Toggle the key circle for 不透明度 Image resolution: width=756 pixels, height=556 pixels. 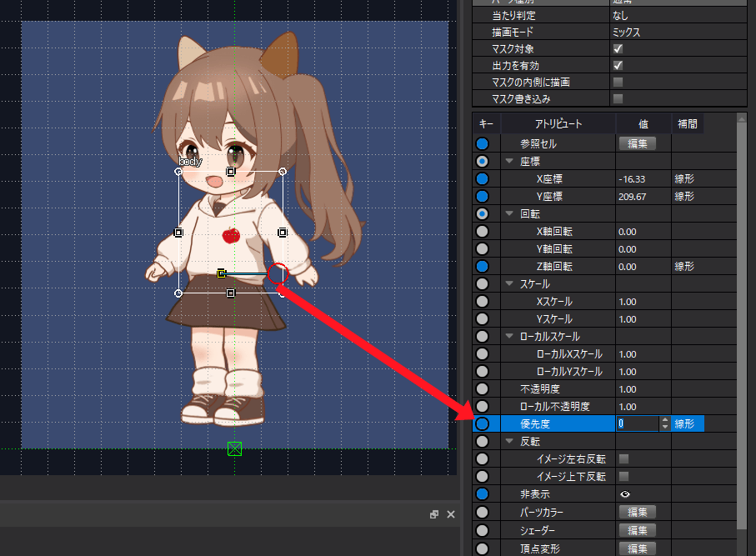pyautogui.click(x=482, y=388)
